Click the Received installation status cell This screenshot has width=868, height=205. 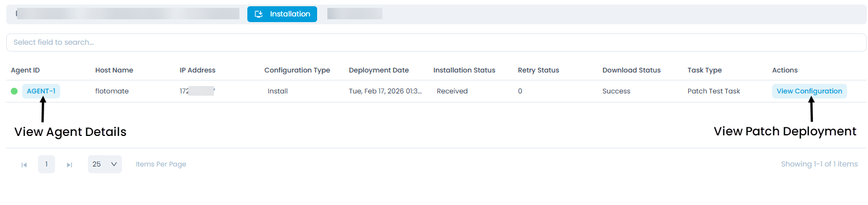tap(452, 91)
